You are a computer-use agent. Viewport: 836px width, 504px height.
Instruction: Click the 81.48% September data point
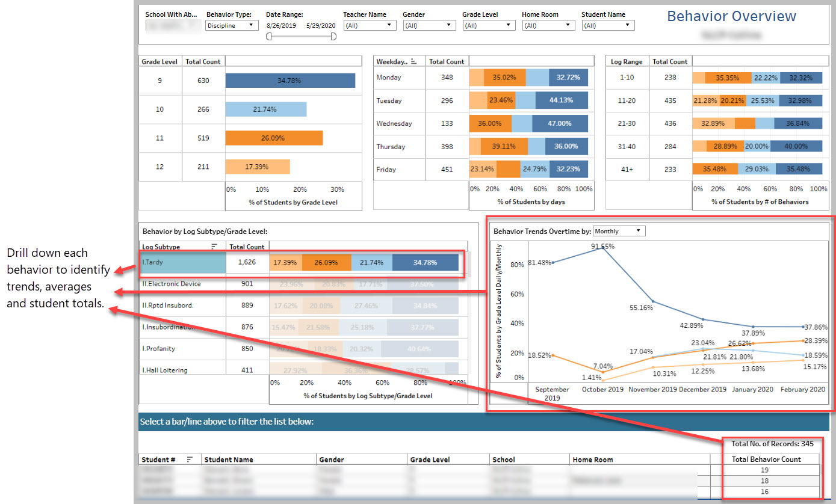click(x=553, y=263)
